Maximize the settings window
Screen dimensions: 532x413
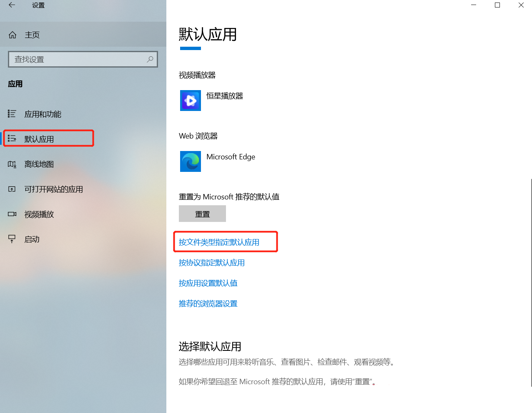497,5
